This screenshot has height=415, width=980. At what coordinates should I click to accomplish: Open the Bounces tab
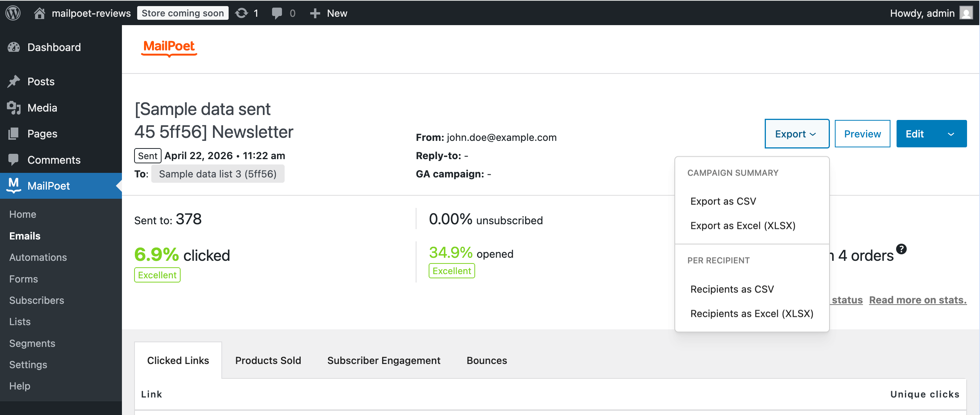tap(487, 361)
